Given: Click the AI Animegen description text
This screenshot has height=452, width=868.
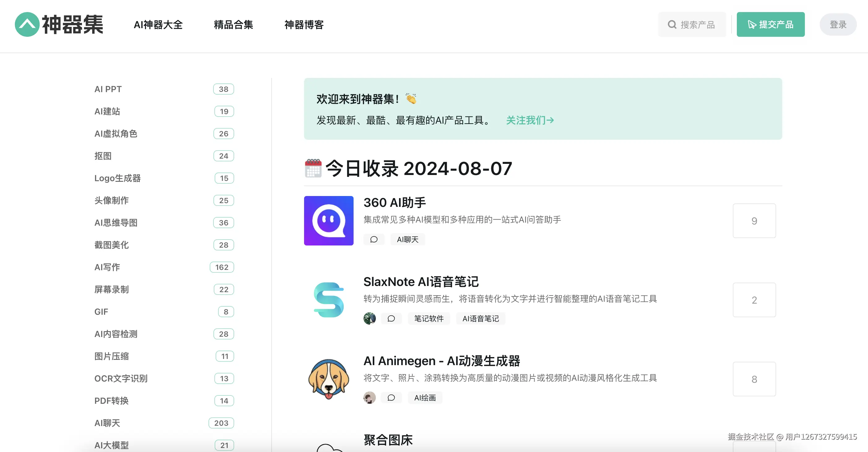Looking at the screenshot, I should pyautogui.click(x=510, y=378).
